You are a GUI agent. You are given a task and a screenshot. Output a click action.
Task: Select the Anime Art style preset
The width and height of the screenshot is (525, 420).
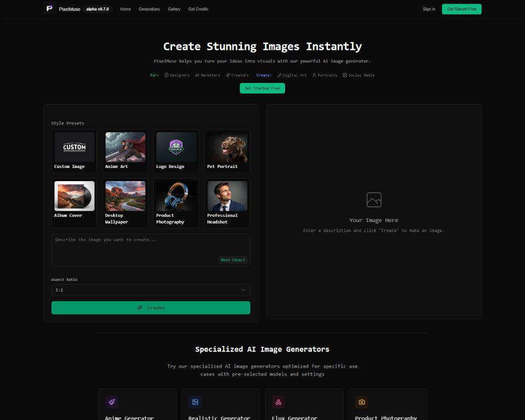125,151
